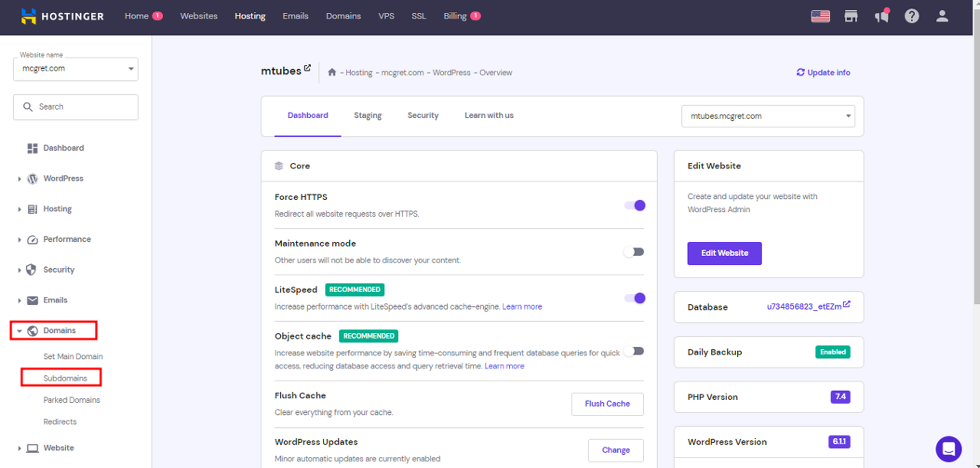The image size is (980, 468).
Task: Click the refresh icon next to Update info
Action: (x=801, y=73)
